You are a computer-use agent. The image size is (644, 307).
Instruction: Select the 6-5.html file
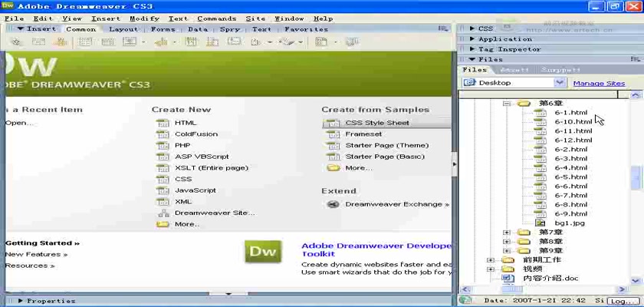tap(571, 177)
